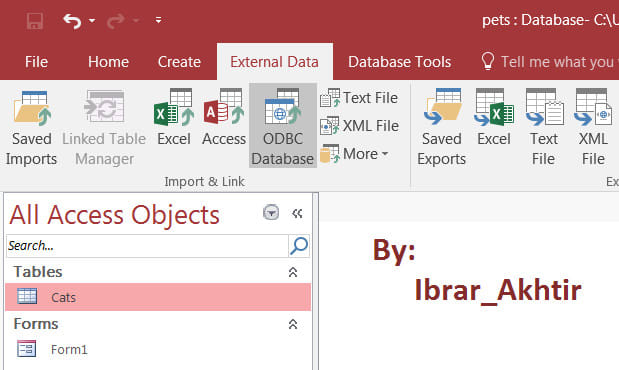Viewport: 619px width, 370px height.
Task: Open Customize Quick Access Toolbar dropdown
Action: [158, 20]
